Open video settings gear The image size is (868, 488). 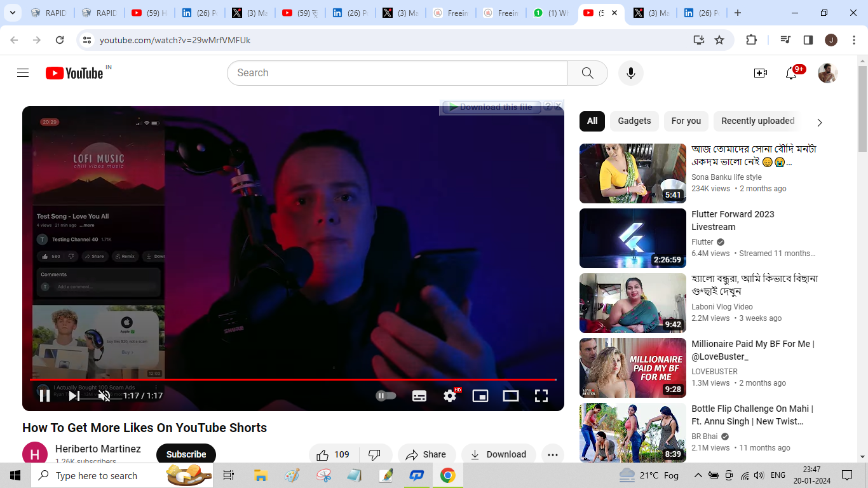click(x=450, y=396)
